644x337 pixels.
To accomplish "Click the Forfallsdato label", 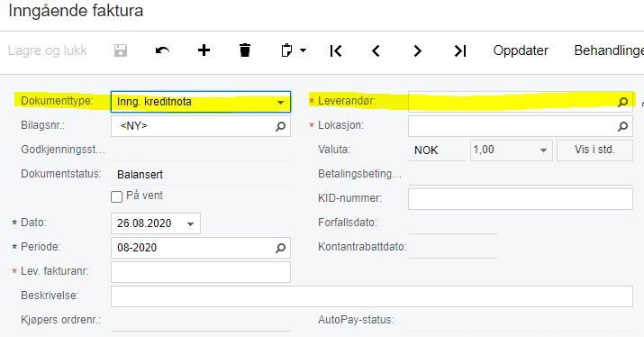I will tap(348, 223).
